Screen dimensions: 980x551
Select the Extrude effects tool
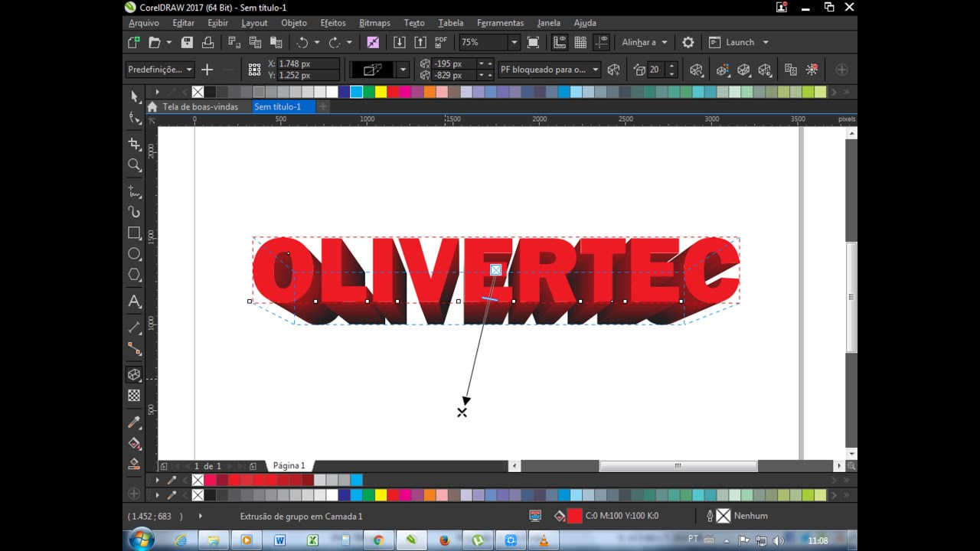point(135,375)
